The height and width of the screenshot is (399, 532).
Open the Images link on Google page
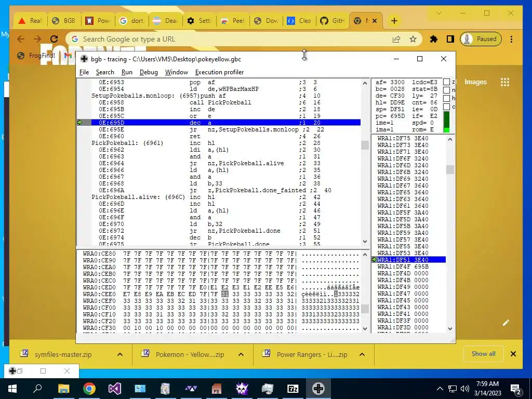(475, 82)
